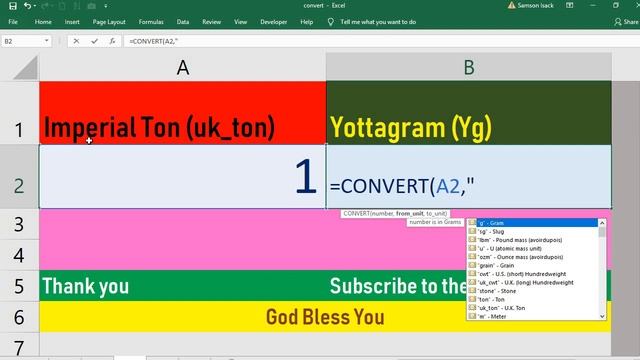Choose "g" - Gram from unit list
Image resolution: width=640 pixels, height=360 pixels.
coord(533,223)
